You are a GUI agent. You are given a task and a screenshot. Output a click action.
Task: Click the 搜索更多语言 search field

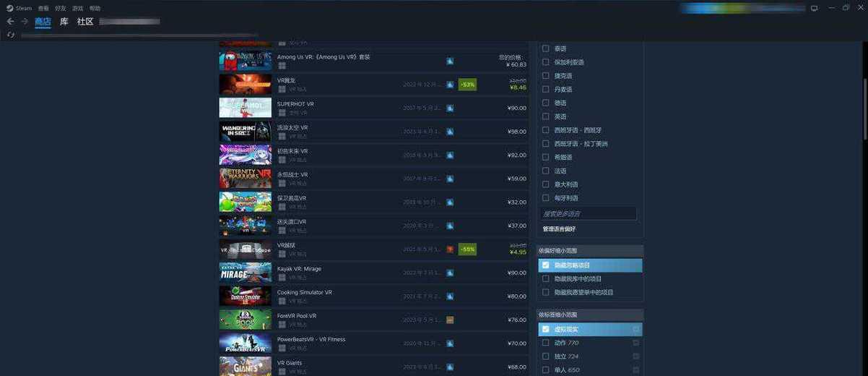click(588, 213)
